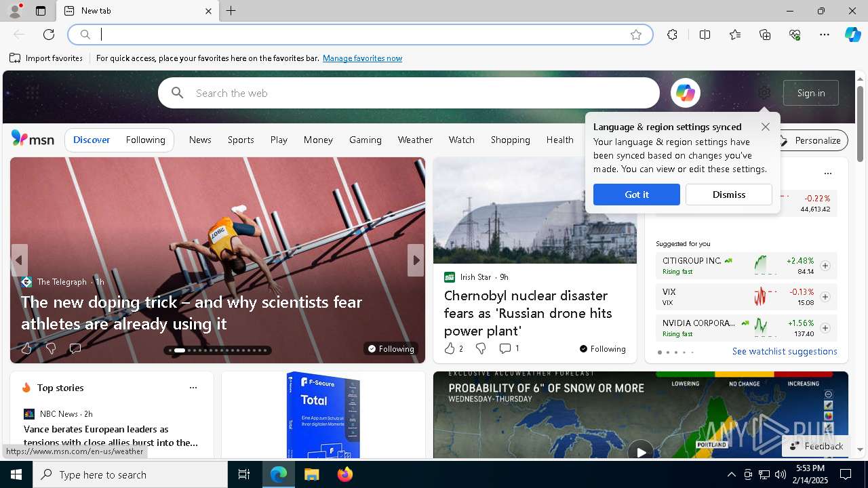Open comments on doping trick article
Image resolution: width=868 pixels, height=488 pixels.
tap(75, 348)
